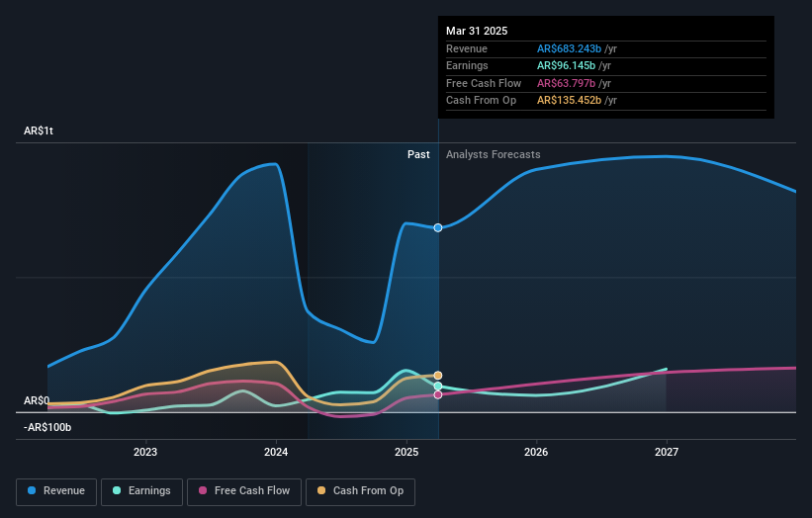The height and width of the screenshot is (518, 812).
Task: Click the orange Cash From Op data point
Action: (438, 376)
